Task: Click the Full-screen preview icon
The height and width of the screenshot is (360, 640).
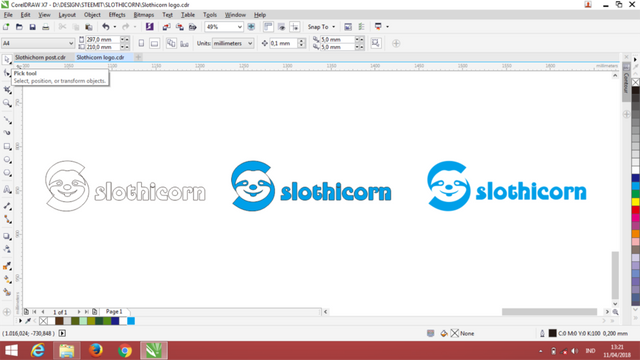Action: [x=251, y=27]
